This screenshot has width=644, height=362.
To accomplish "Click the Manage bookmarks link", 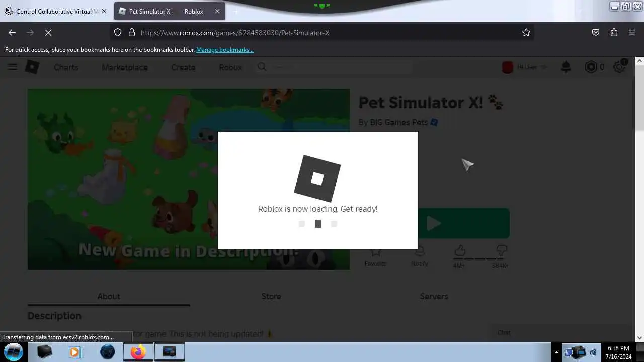I will pyautogui.click(x=225, y=50).
